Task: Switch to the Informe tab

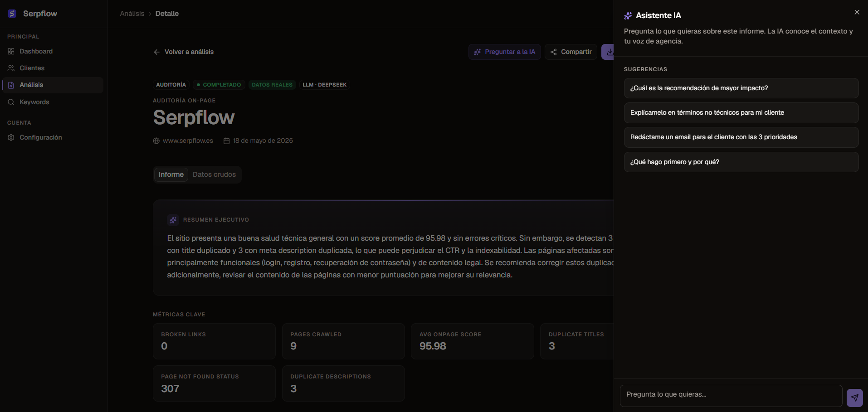Action: point(171,174)
